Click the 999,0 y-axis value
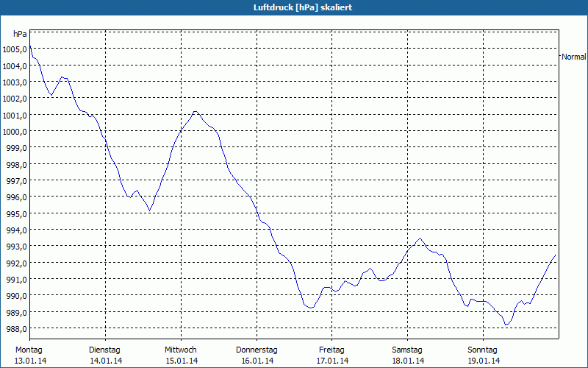Viewport: 588px width, 368px height. point(16,148)
